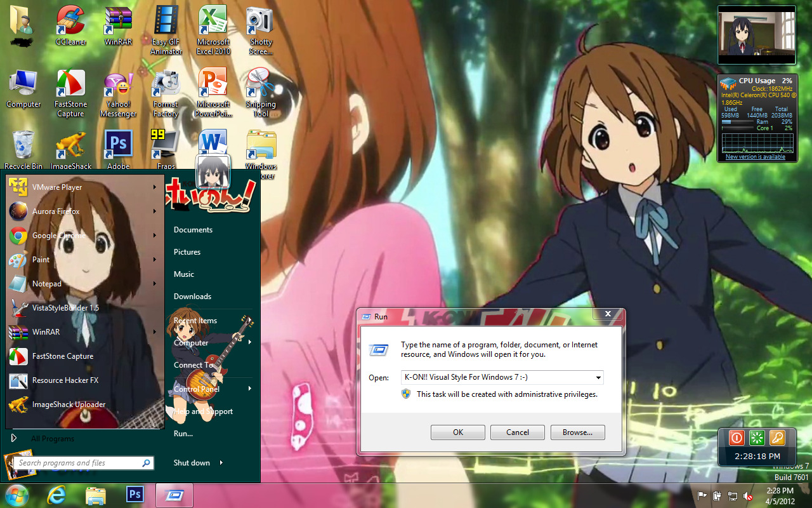Select Control Panel in Start menu
Viewport: 812px width, 508px height.
point(197,389)
